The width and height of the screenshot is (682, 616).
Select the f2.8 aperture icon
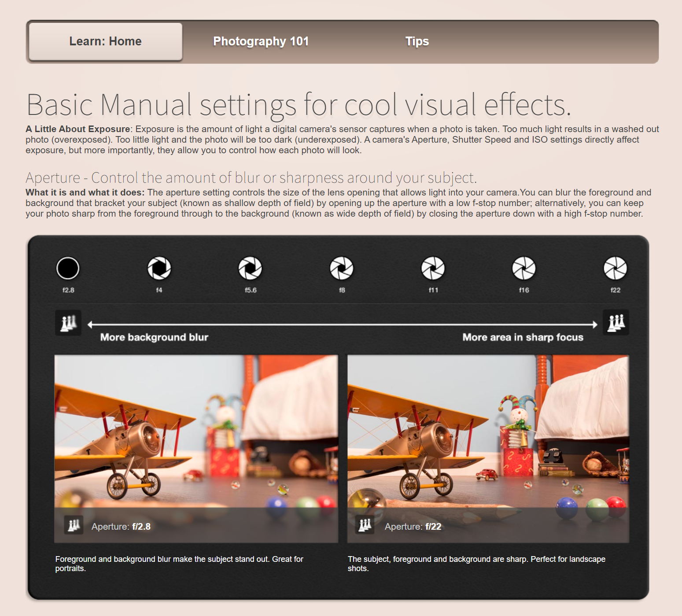pos(68,268)
